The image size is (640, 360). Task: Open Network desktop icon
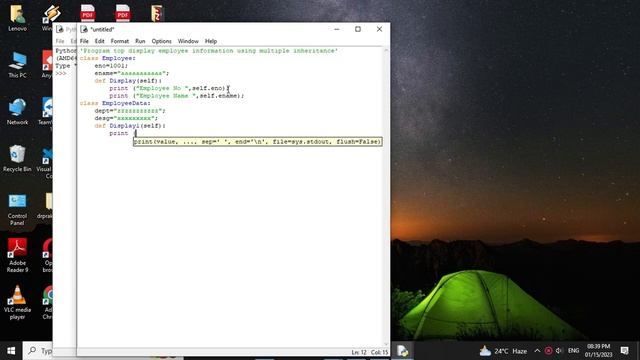tap(17, 112)
